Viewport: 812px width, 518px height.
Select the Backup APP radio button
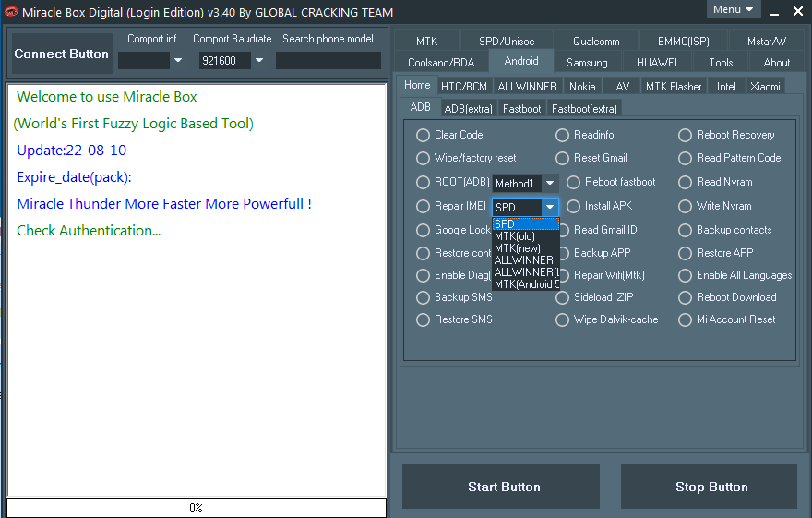coord(565,253)
